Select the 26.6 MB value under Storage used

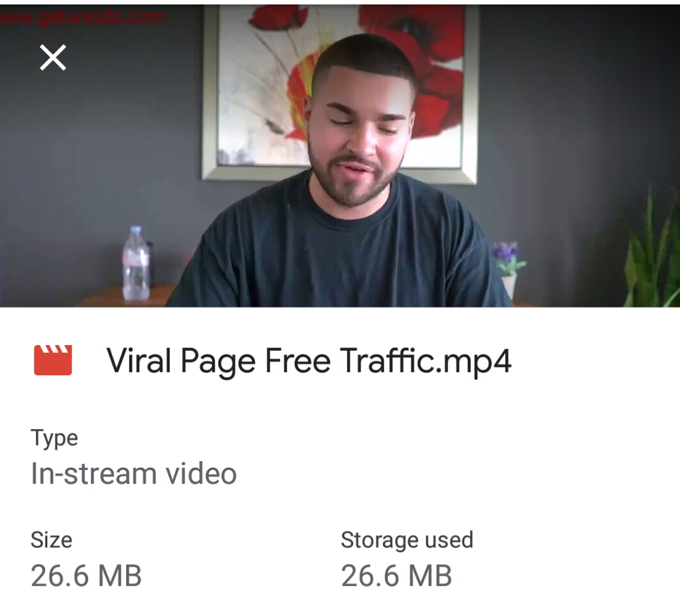point(396,576)
